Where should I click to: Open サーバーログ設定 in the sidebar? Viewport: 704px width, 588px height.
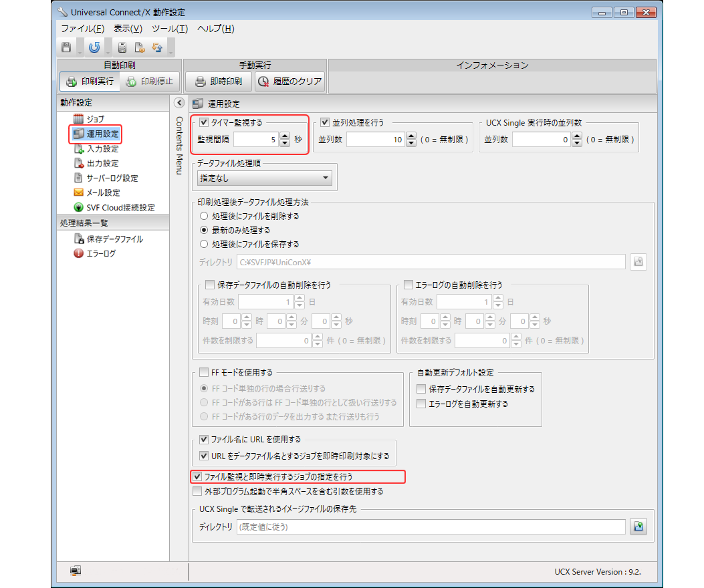click(x=106, y=178)
